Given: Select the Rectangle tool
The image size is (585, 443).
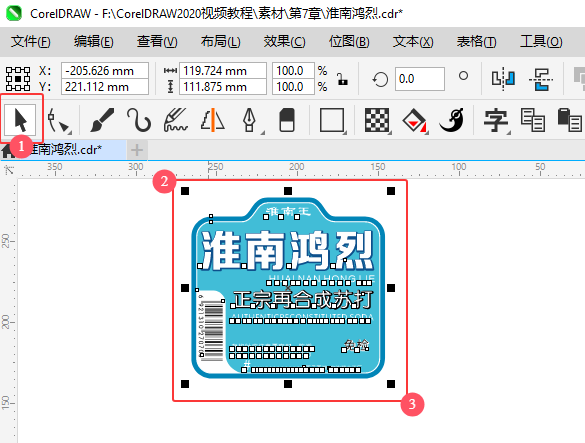Looking at the screenshot, I should coord(332,120).
